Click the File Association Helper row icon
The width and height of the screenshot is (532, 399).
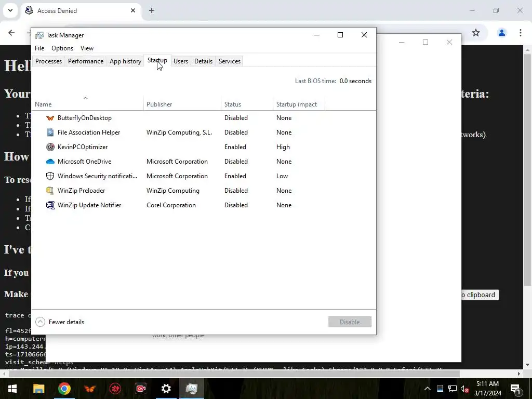click(50, 132)
